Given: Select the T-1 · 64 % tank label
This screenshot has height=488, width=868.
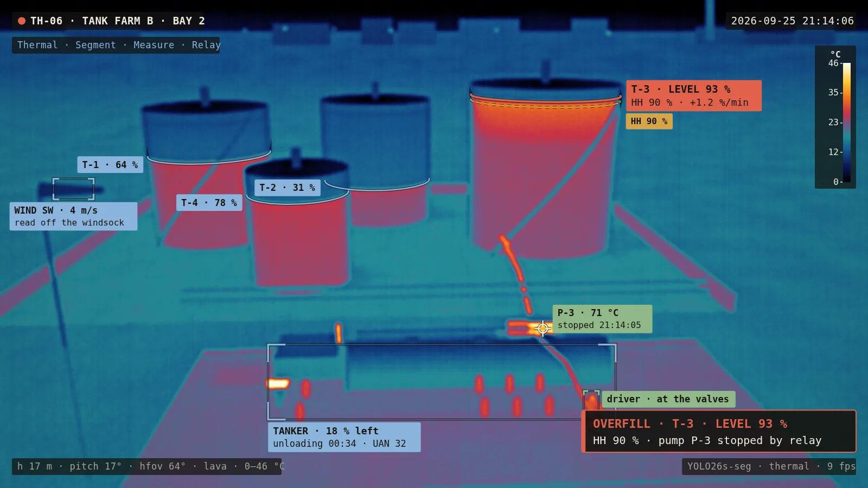Looking at the screenshot, I should (x=110, y=165).
